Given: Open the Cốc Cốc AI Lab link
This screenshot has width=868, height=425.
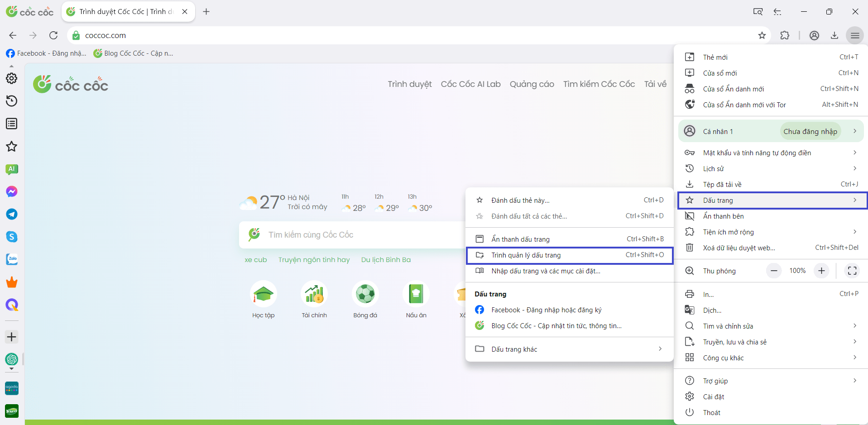Looking at the screenshot, I should pos(470,84).
